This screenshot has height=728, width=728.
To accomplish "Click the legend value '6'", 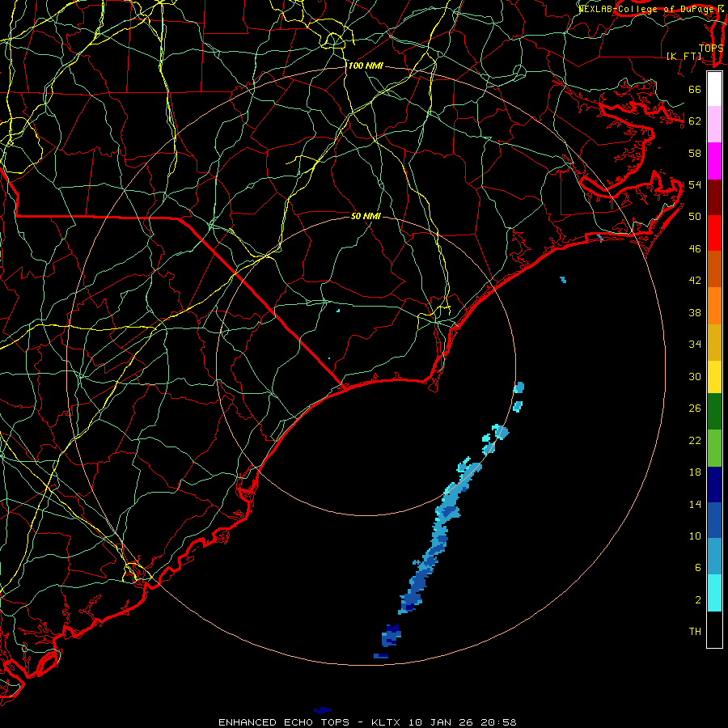I will (698, 567).
